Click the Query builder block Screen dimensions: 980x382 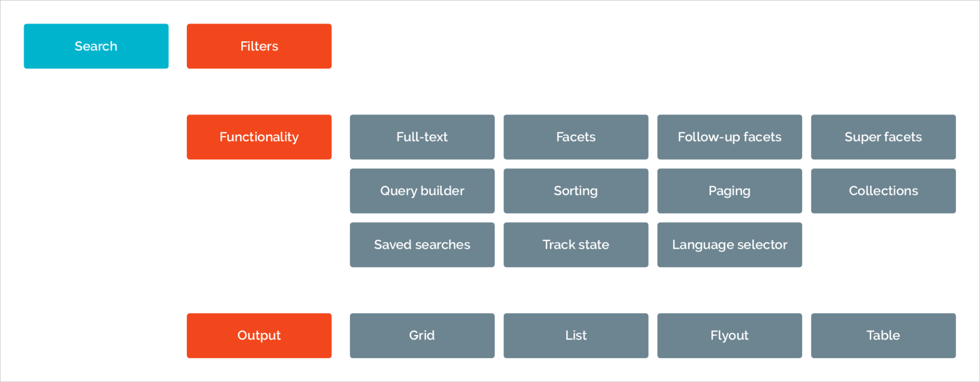[x=422, y=191]
